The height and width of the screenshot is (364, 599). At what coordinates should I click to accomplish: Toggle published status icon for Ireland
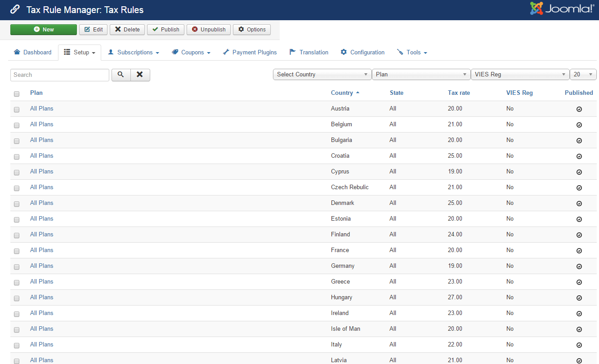point(579,314)
